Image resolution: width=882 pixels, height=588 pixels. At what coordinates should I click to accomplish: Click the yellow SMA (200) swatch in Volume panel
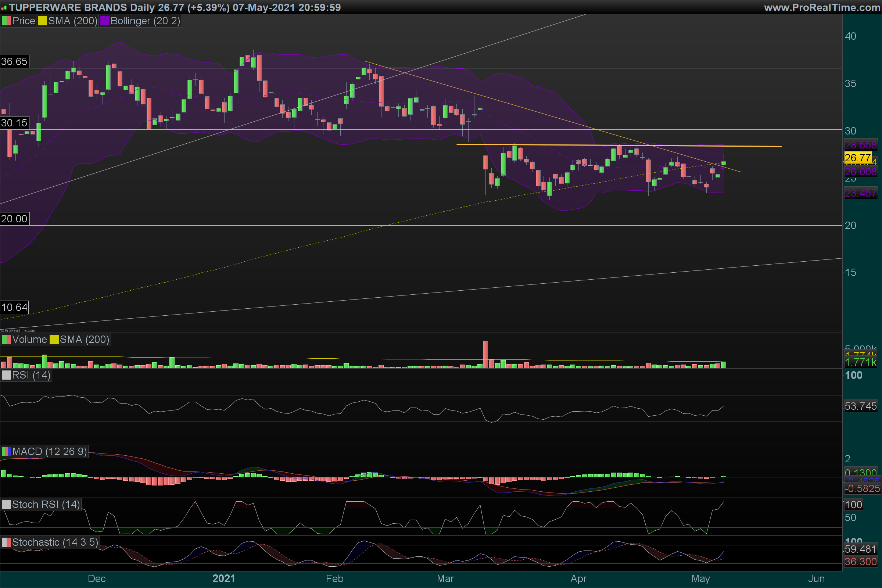54,340
